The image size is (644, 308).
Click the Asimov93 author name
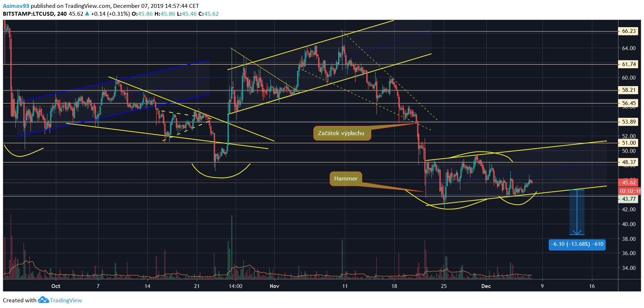pyautogui.click(x=16, y=6)
